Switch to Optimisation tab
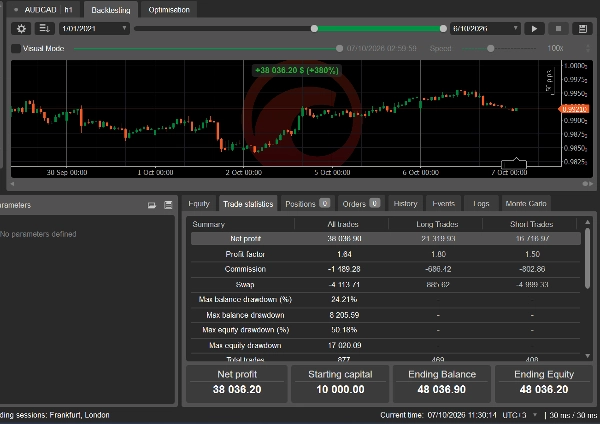The image size is (600, 424). click(169, 10)
